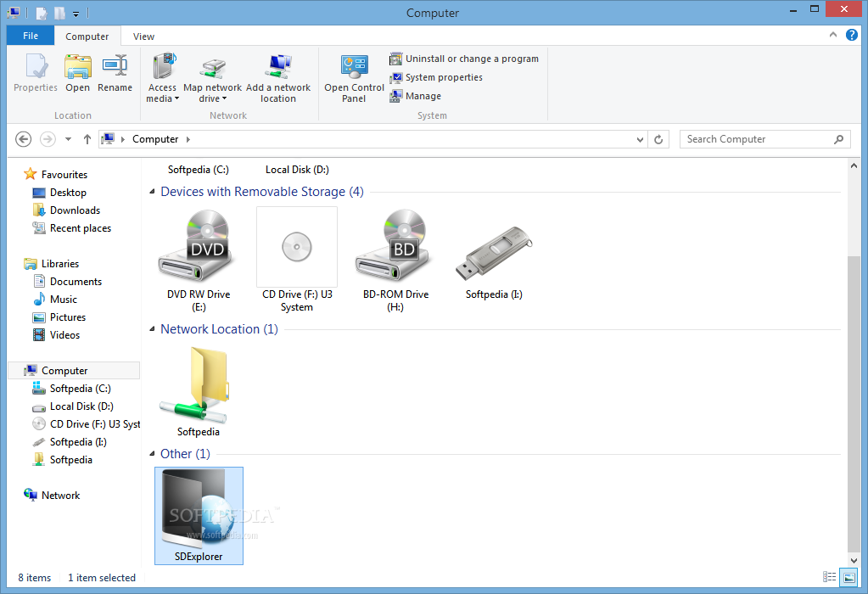
Task: Refresh the Computer view
Action: (x=658, y=139)
